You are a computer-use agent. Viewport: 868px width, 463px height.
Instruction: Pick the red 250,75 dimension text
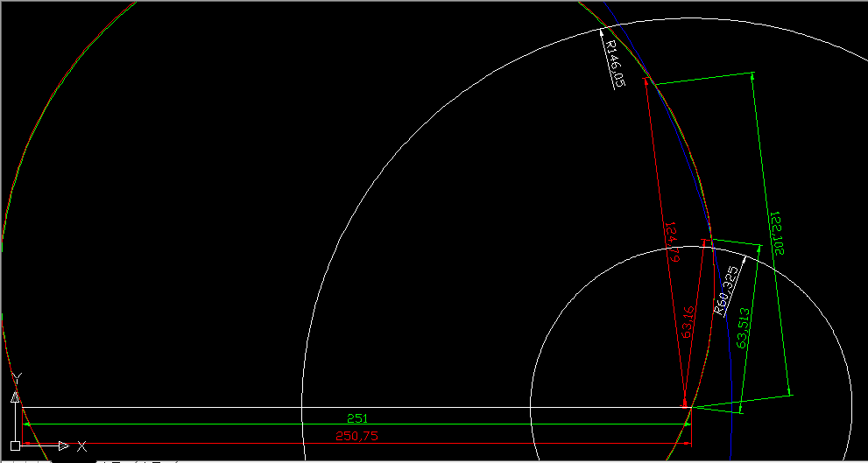(x=356, y=436)
